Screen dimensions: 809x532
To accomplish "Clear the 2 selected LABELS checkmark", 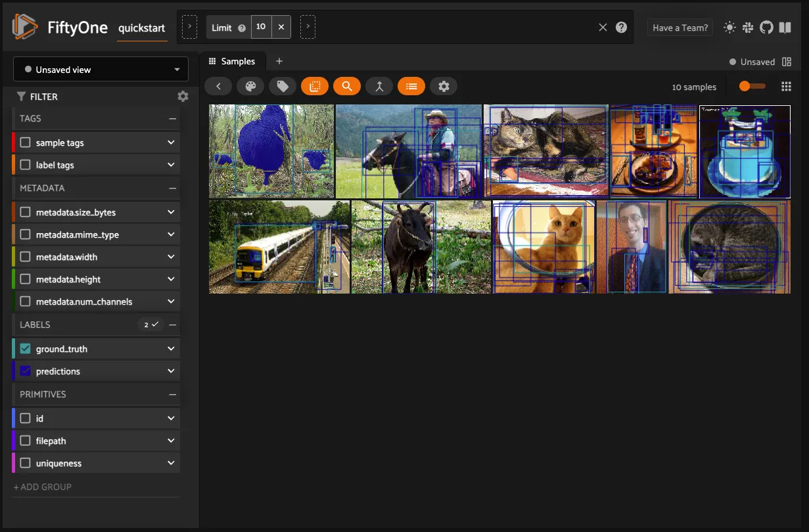I will pyautogui.click(x=151, y=324).
